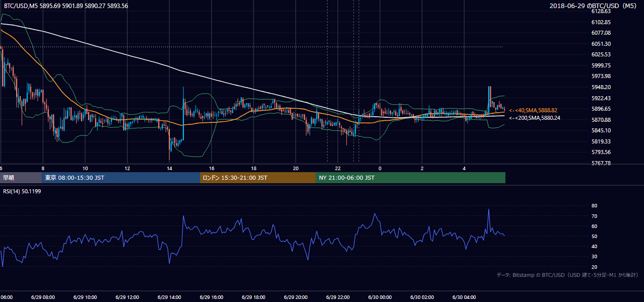This screenshot has height=302, width=644.
Task: Click the 40 SMA label 5888.82
Action: (x=533, y=110)
